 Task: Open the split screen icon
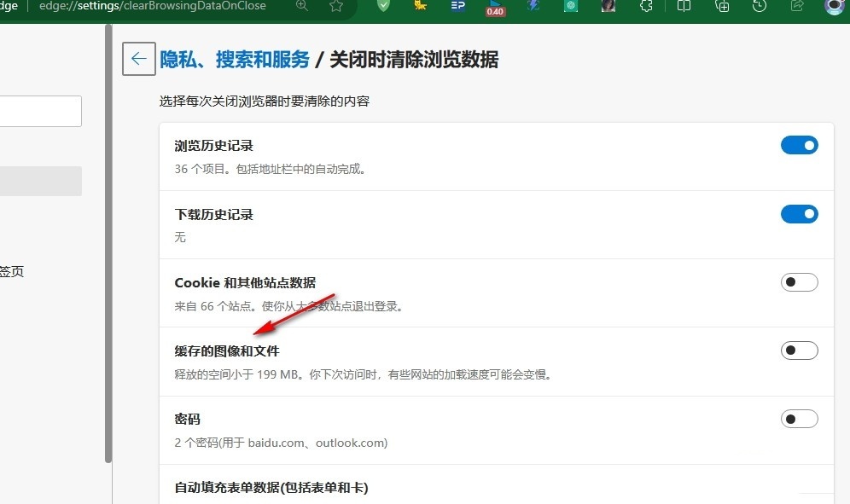tap(684, 6)
